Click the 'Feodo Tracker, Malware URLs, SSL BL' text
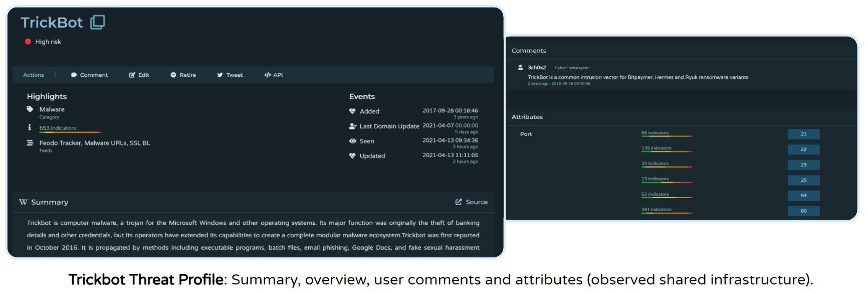The image size is (868, 294). point(95,143)
